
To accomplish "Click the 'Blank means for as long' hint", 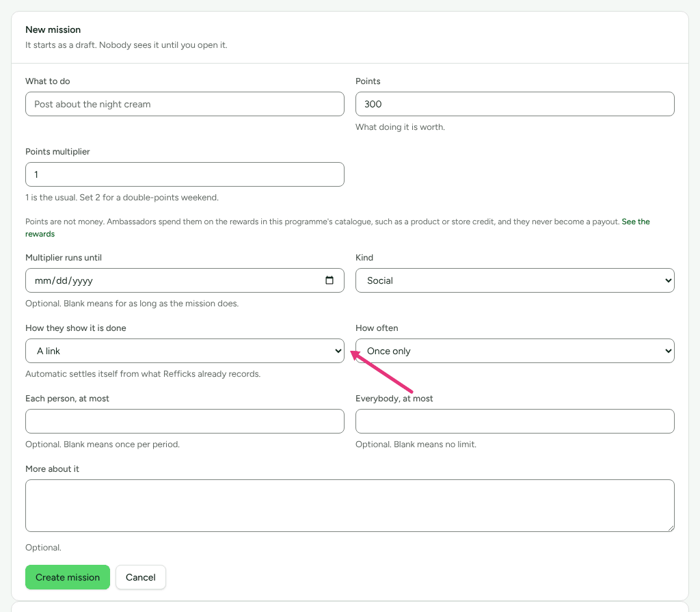I will pos(132,304).
